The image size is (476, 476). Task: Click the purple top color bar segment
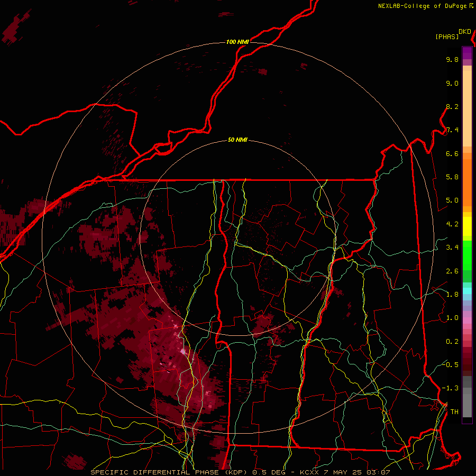[467, 53]
